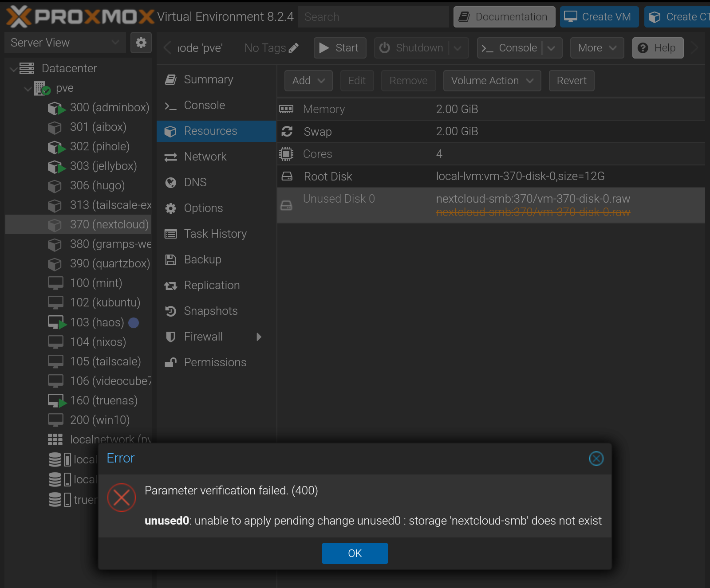Open the Add dropdown menu
The height and width of the screenshot is (588, 710).
tap(308, 81)
